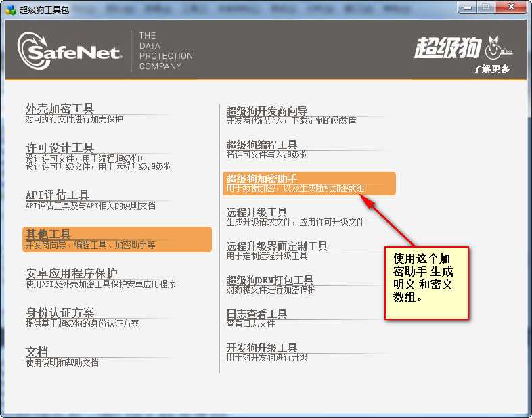Click text 查看日志文件
Viewport: 532px width, 418px height.
(250, 323)
